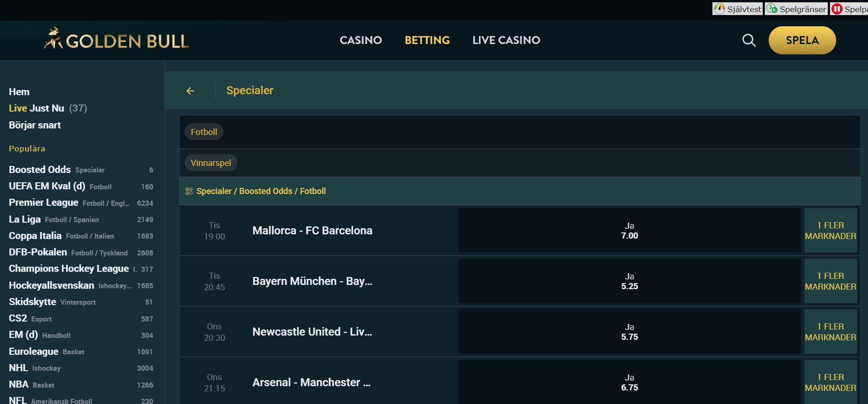Expand markets for Newcastle United - Liverpool
Image resolution: width=868 pixels, height=404 pixels.
click(x=831, y=331)
